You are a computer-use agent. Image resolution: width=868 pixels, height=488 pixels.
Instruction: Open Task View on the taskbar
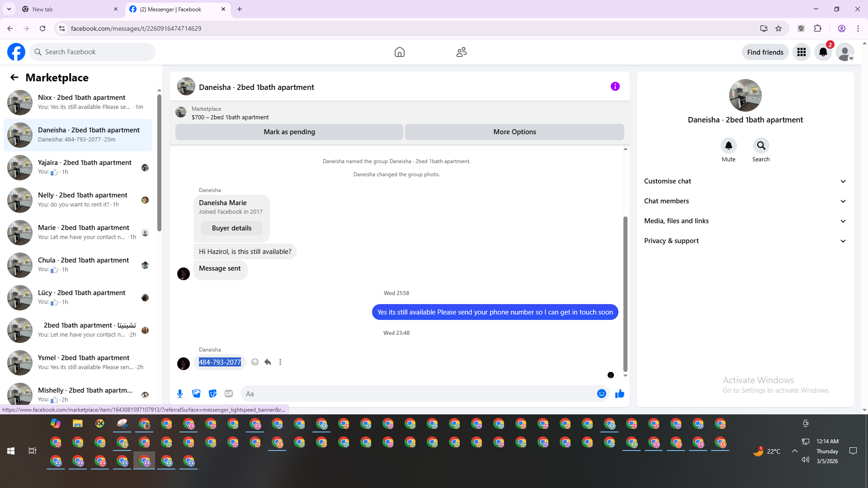click(33, 451)
